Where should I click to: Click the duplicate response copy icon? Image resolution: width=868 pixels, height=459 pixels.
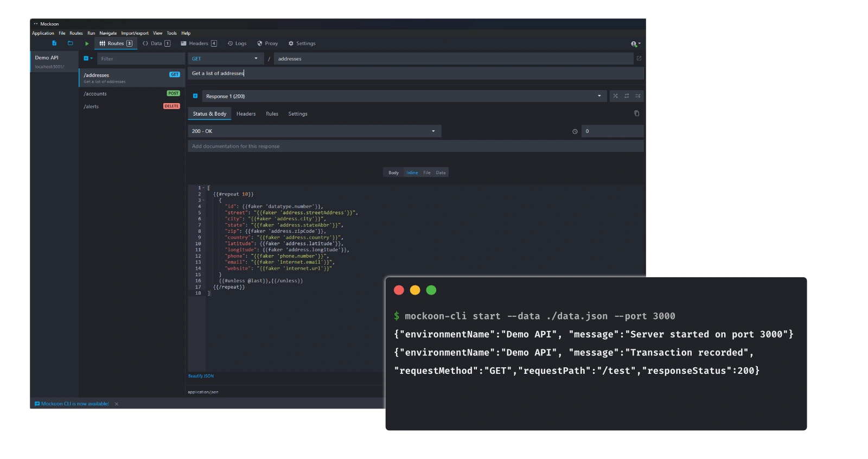636,113
